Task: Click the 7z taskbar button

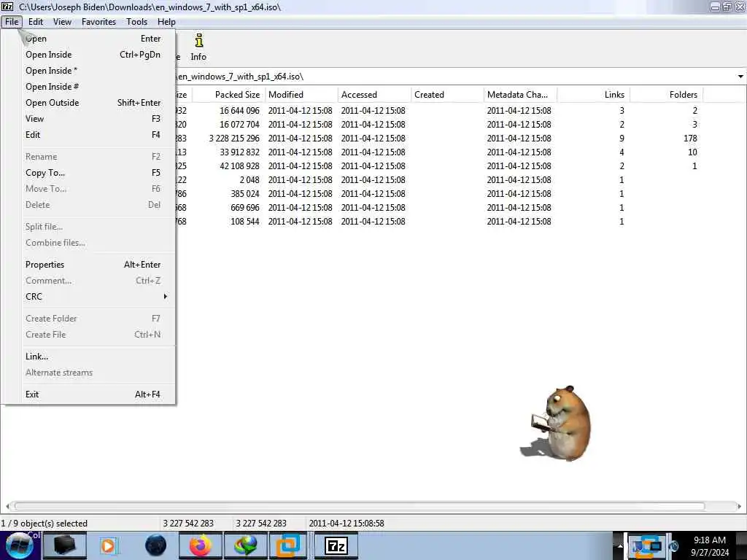Action: (336, 545)
